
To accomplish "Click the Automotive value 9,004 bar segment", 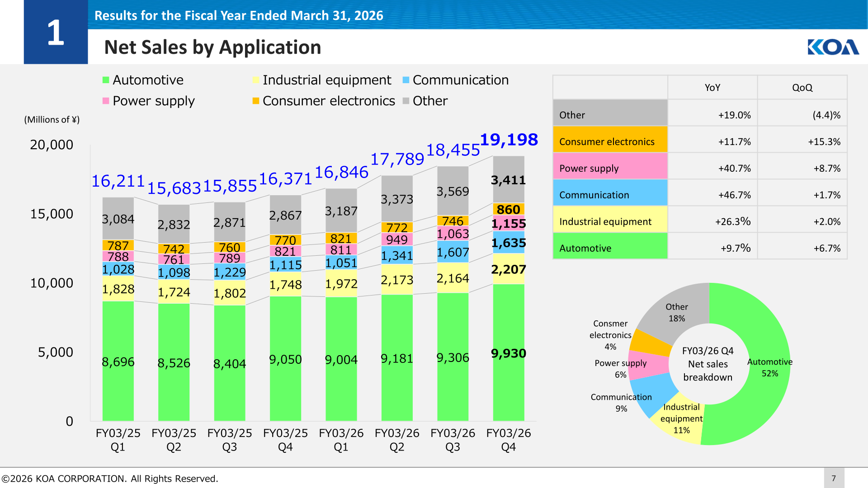I will click(341, 360).
